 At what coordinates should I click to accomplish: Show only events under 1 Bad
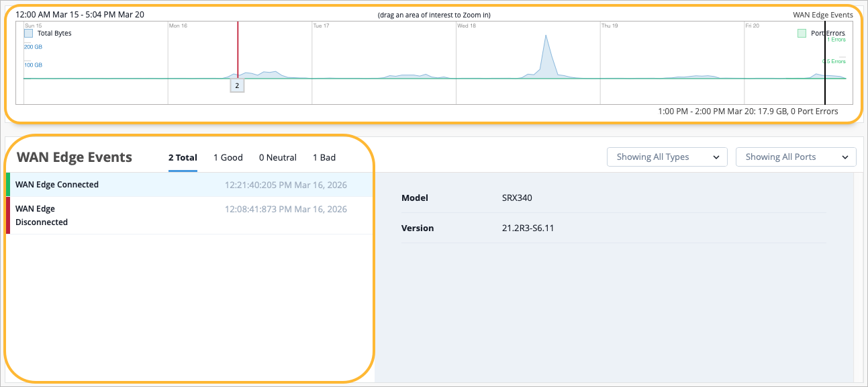pyautogui.click(x=324, y=158)
